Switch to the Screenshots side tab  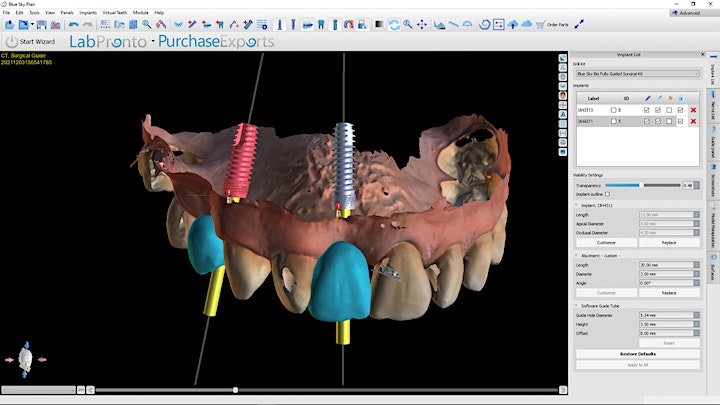(x=713, y=180)
